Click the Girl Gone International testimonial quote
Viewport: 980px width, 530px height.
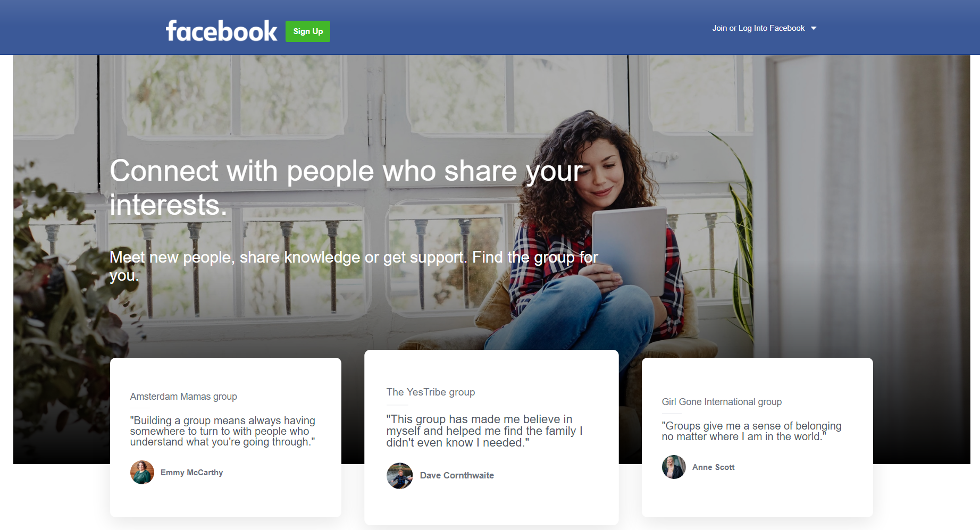coord(751,431)
